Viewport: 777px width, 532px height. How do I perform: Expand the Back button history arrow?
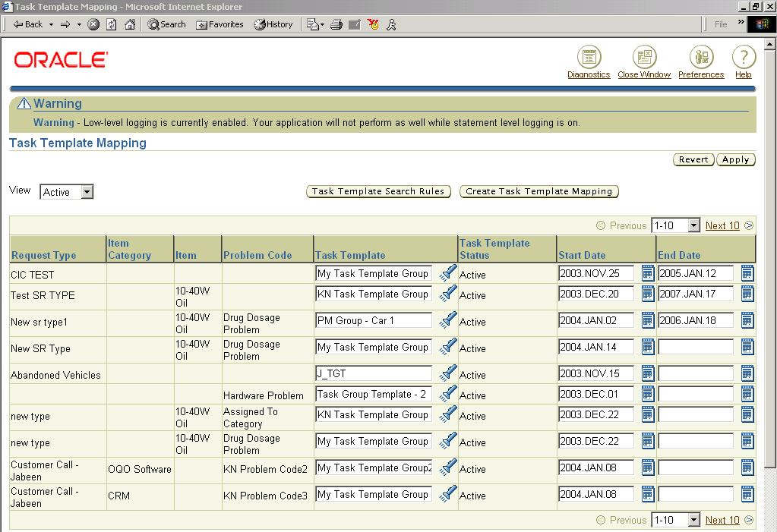(51, 24)
